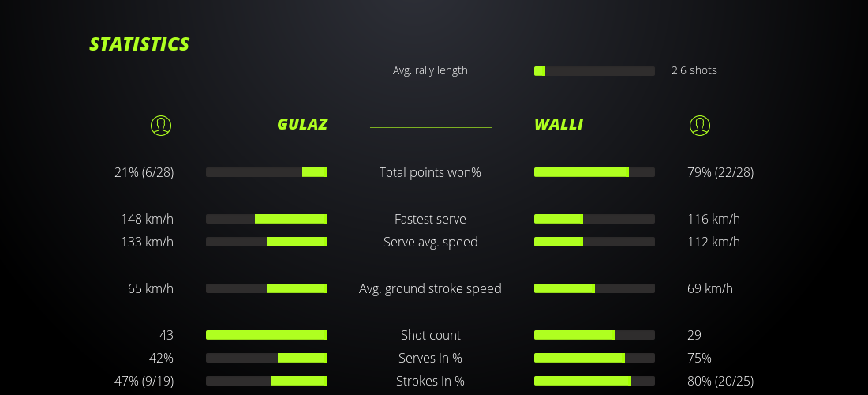
Task: Click the Avg. ground stroke speed label
Action: click(x=430, y=288)
